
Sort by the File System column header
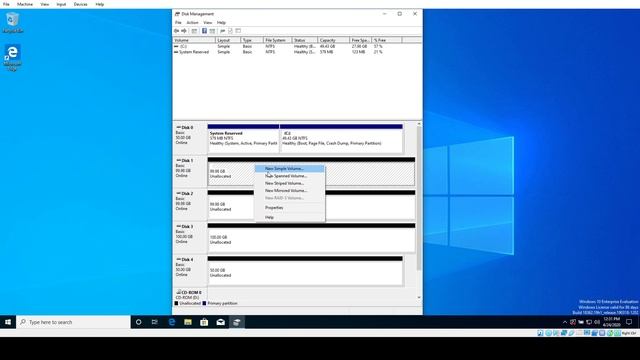(278, 40)
